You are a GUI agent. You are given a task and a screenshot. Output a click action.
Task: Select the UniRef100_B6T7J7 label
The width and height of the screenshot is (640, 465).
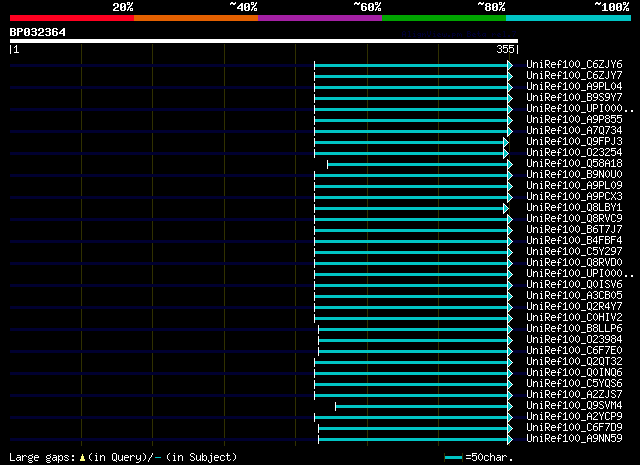[x=574, y=230]
